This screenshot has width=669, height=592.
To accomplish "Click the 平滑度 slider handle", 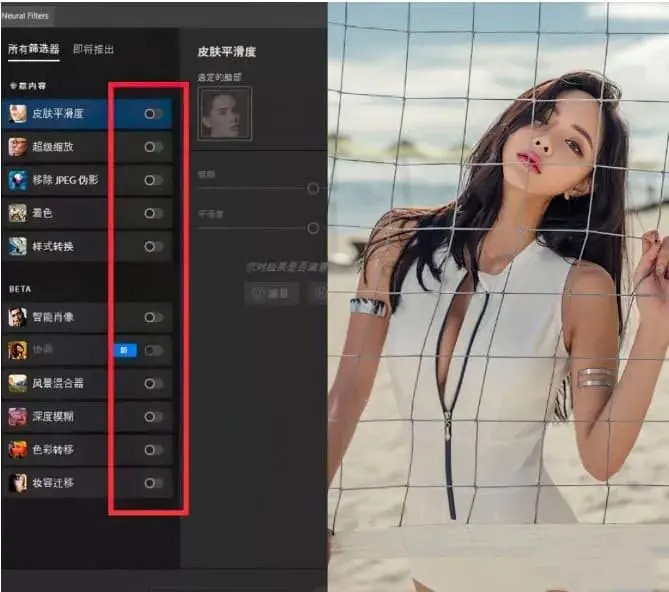I will tap(313, 228).
